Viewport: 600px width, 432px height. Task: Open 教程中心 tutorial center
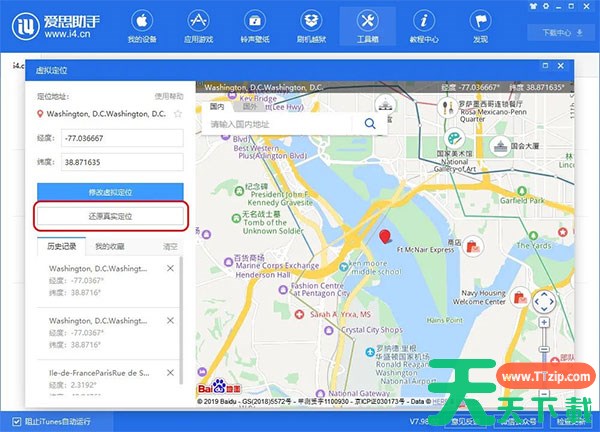pyautogui.click(x=423, y=26)
